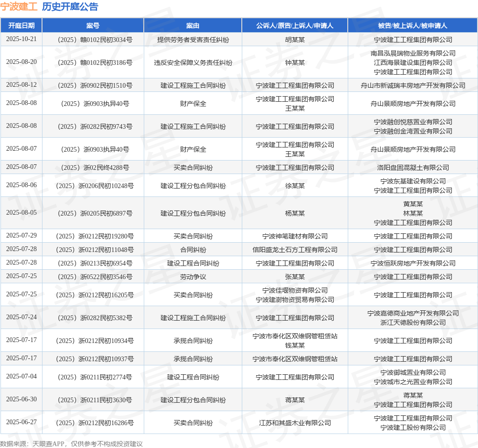The height and width of the screenshot is (448, 478).
Task: Click plaintiff 张某某
Action: coord(295,277)
